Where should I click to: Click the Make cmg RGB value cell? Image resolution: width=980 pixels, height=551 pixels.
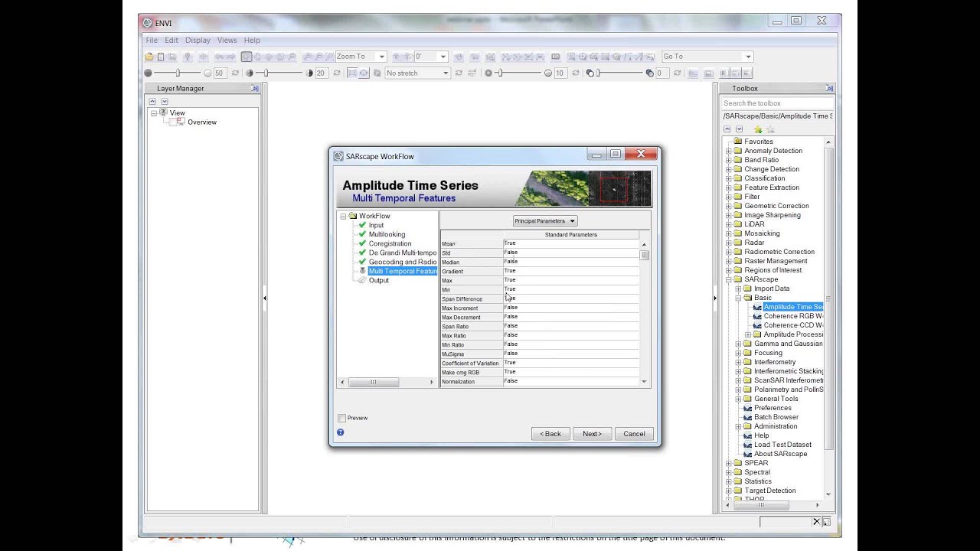[x=570, y=372]
